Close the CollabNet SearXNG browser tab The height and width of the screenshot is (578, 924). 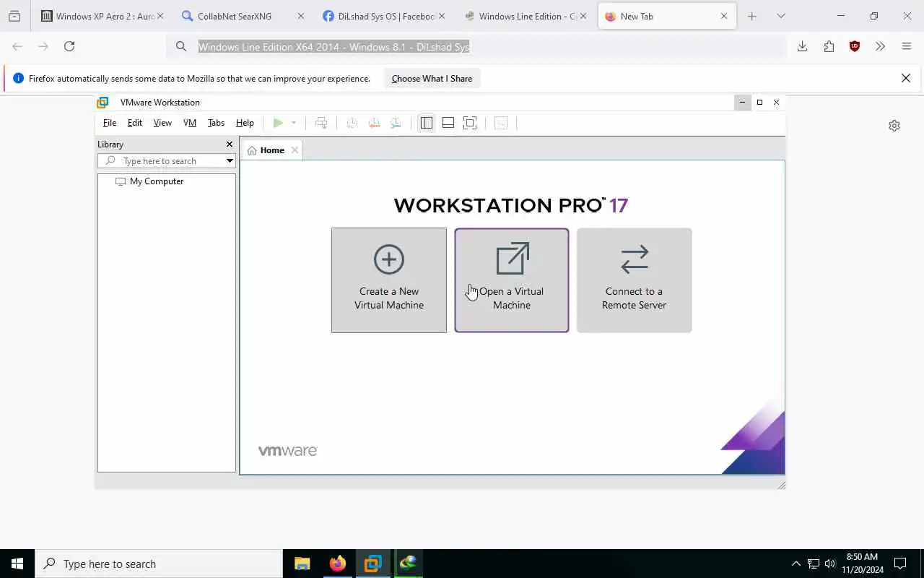(301, 16)
